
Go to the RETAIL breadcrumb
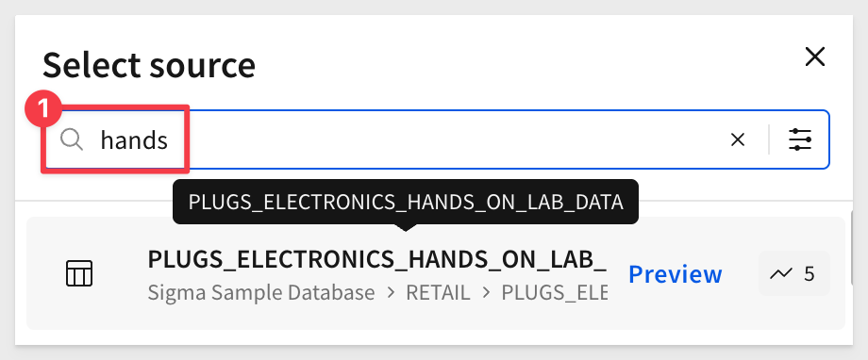[438, 292]
